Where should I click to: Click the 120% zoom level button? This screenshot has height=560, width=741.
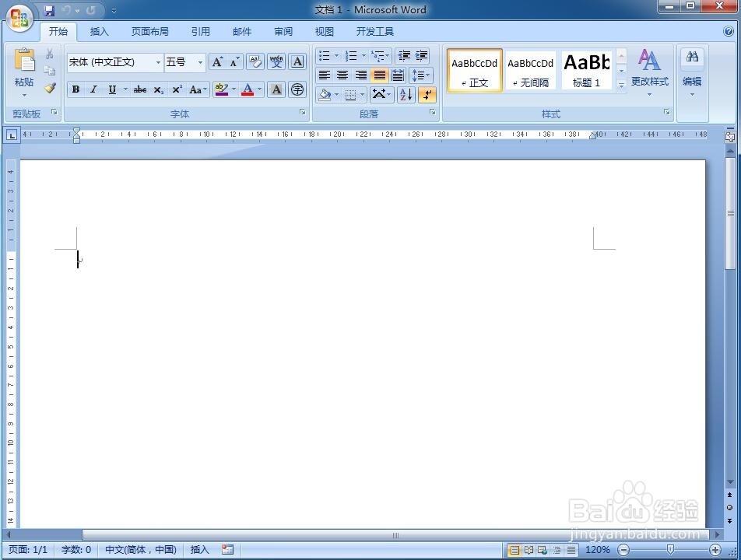[x=597, y=550]
